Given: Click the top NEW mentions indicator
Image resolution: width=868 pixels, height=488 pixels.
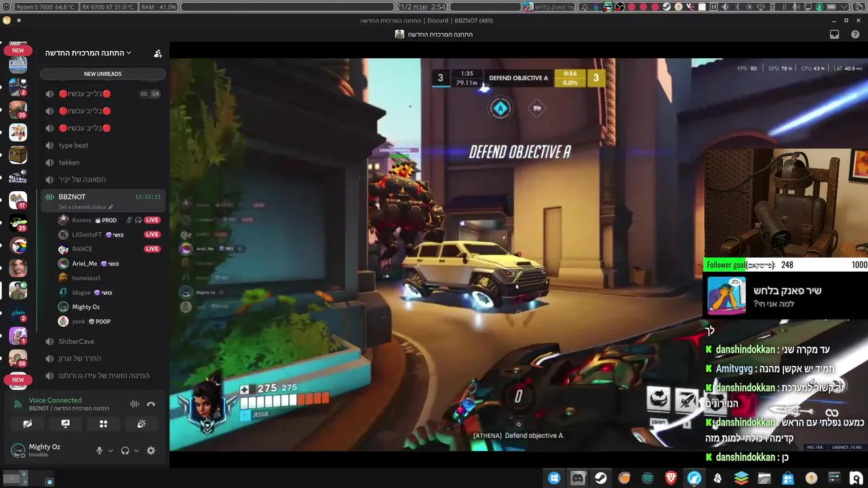Looking at the screenshot, I should pyautogui.click(x=18, y=50).
